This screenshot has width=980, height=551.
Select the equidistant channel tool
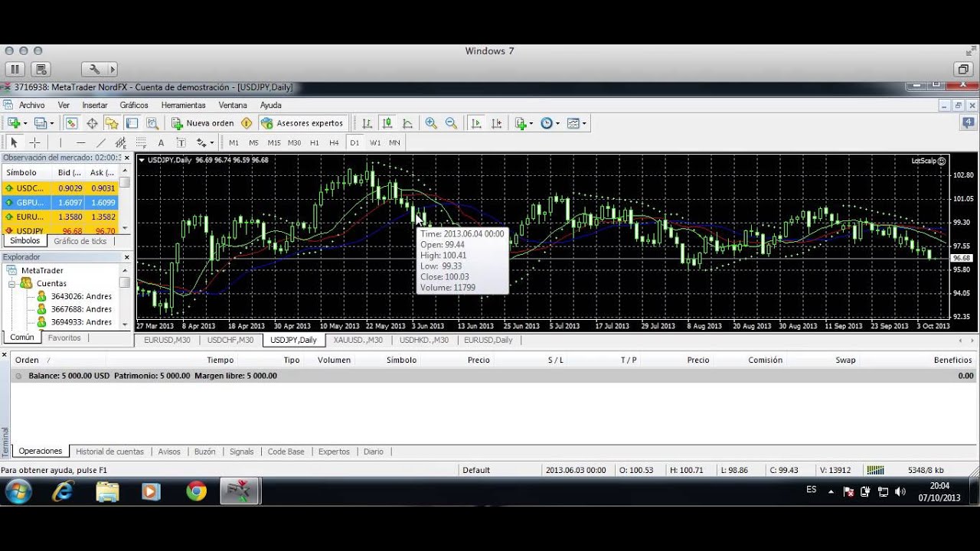(x=120, y=142)
